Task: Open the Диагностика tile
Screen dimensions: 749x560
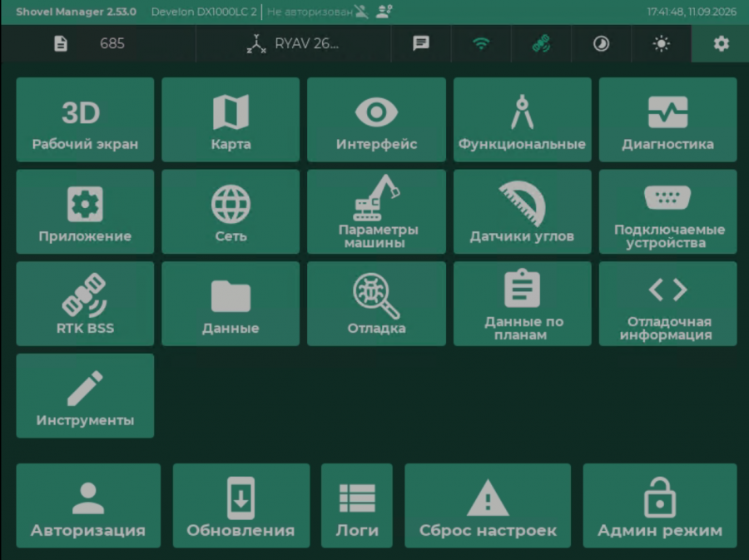Action: [x=667, y=119]
